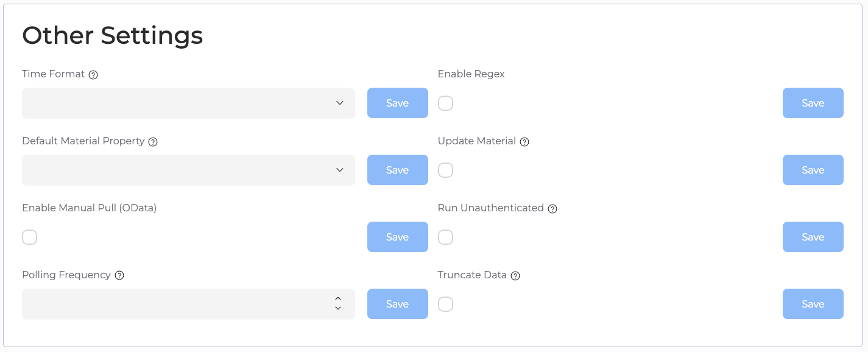Save the Time Format setting

click(398, 103)
